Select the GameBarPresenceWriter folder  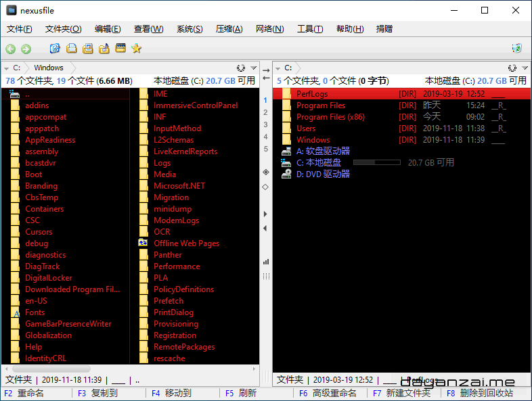[68, 324]
